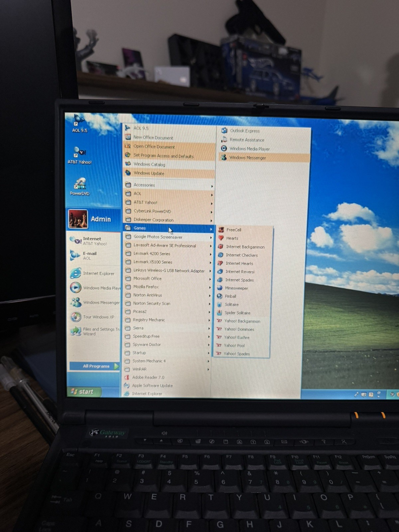Launch Hearts from the Games submenu
The width and height of the screenshot is (399, 532).
click(x=244, y=238)
